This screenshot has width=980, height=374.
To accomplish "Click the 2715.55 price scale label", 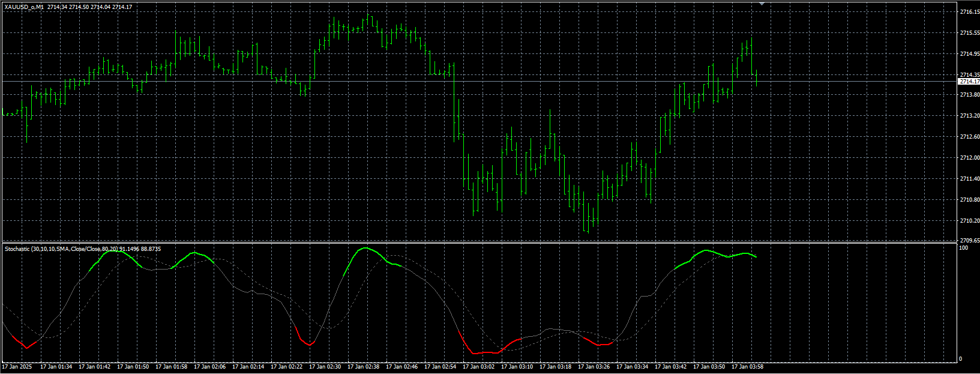I will pos(969,33).
